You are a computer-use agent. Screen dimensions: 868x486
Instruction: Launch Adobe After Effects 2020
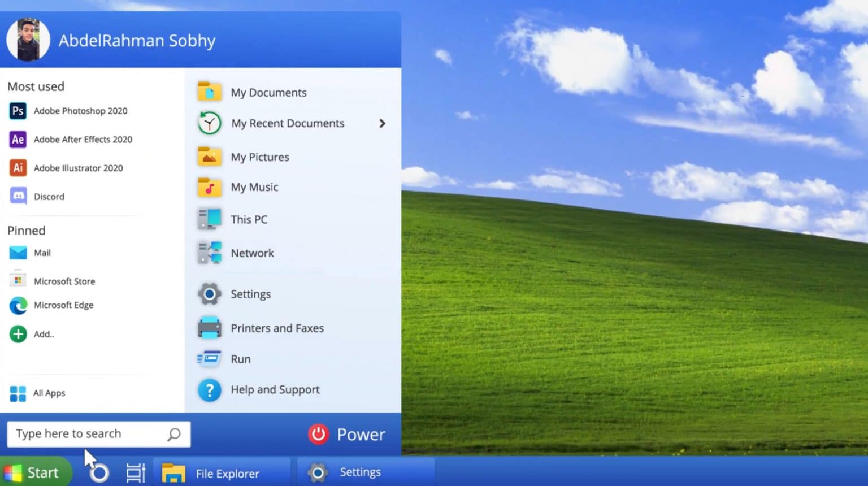tap(83, 140)
